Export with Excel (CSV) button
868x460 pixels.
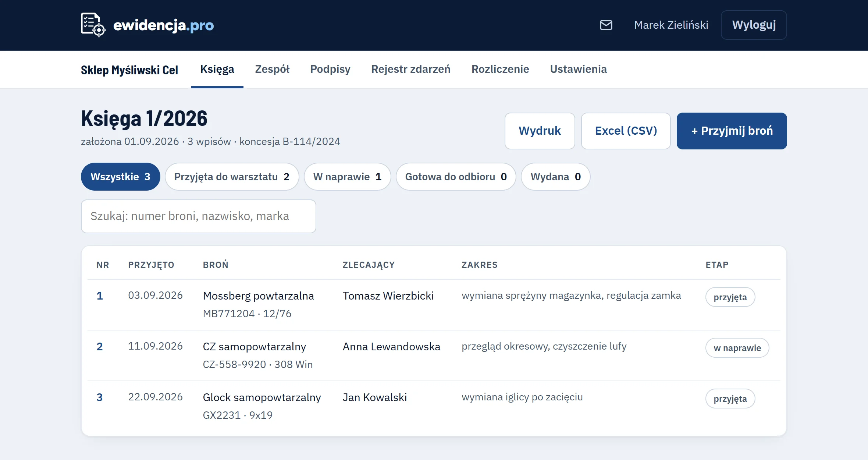[x=626, y=131]
